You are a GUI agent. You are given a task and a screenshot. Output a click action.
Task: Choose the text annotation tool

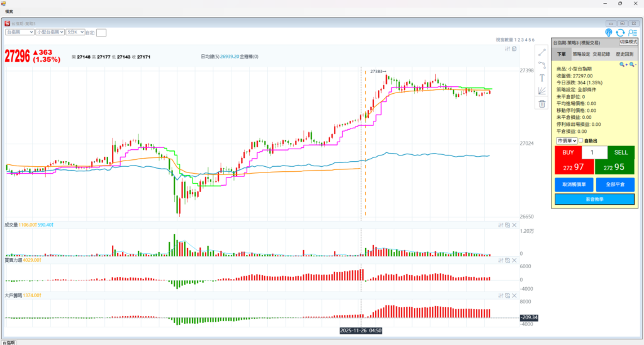[x=542, y=77]
